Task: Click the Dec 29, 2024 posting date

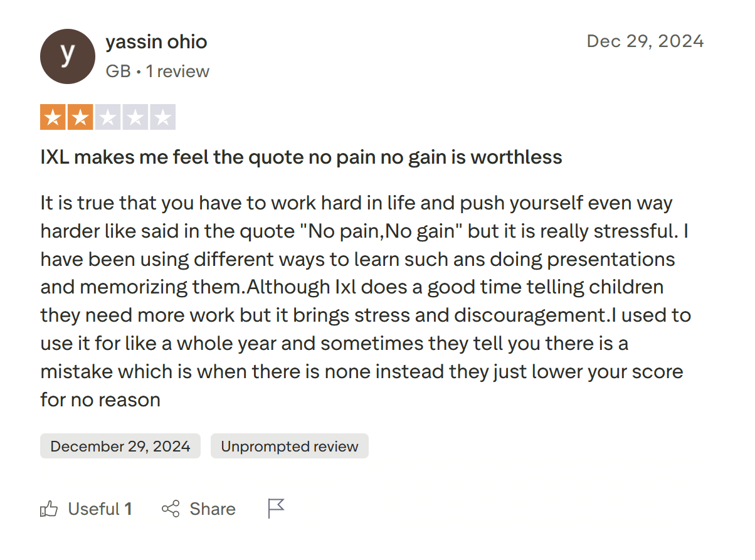Action: [x=645, y=41]
